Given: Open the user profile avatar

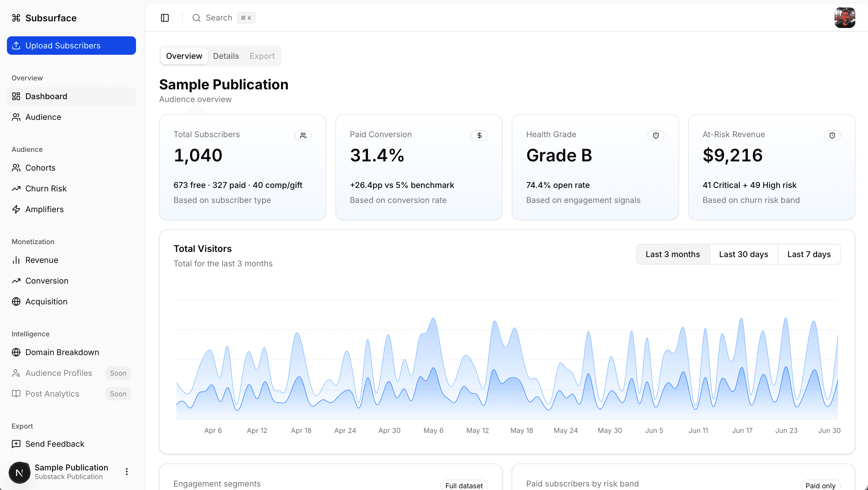Looking at the screenshot, I should [x=844, y=18].
